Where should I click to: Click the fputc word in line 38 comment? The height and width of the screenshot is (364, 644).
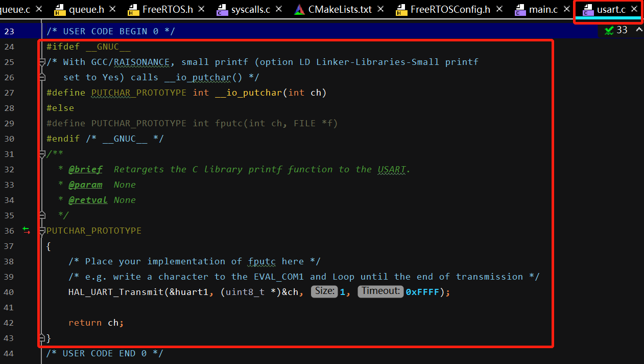pos(262,261)
